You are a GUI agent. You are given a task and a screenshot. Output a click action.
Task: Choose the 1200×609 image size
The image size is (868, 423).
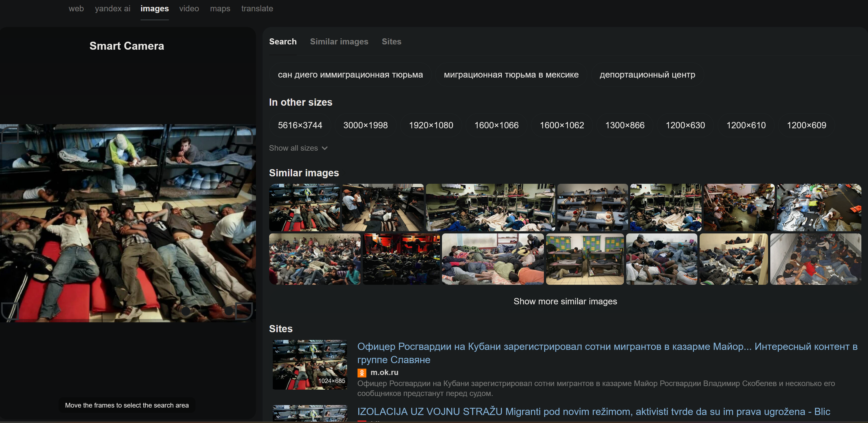point(806,125)
